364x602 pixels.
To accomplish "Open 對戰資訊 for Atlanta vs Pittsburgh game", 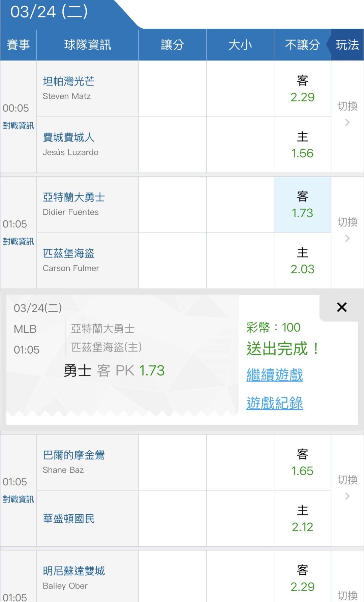I will tap(18, 242).
